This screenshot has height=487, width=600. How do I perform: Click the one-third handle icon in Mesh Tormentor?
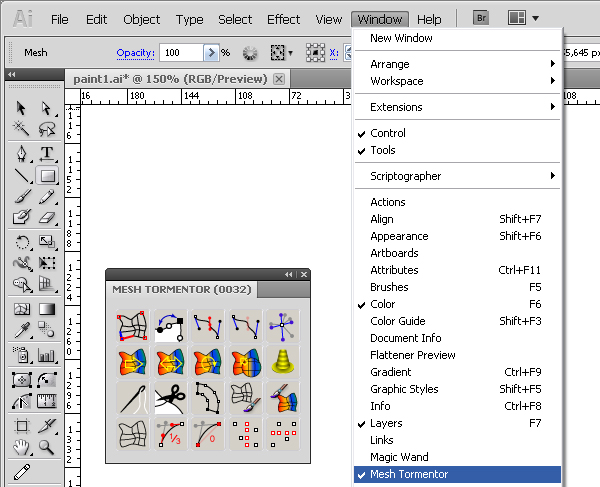[171, 435]
